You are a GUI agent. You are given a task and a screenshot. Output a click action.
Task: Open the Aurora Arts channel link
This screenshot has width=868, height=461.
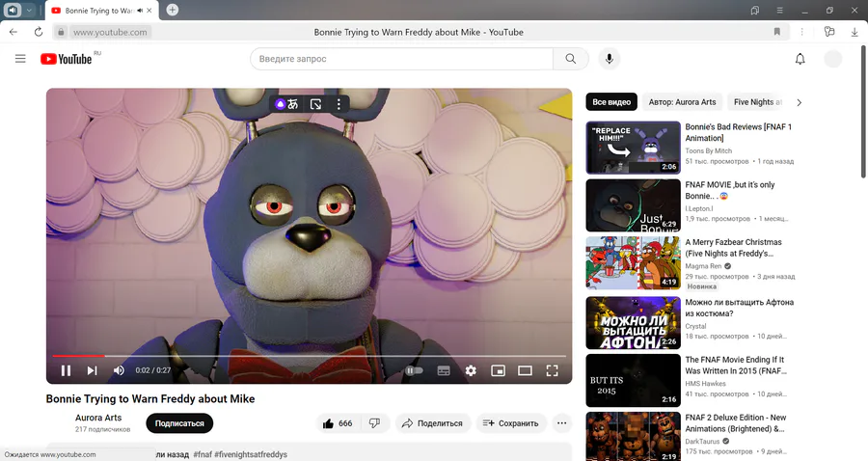coord(98,418)
